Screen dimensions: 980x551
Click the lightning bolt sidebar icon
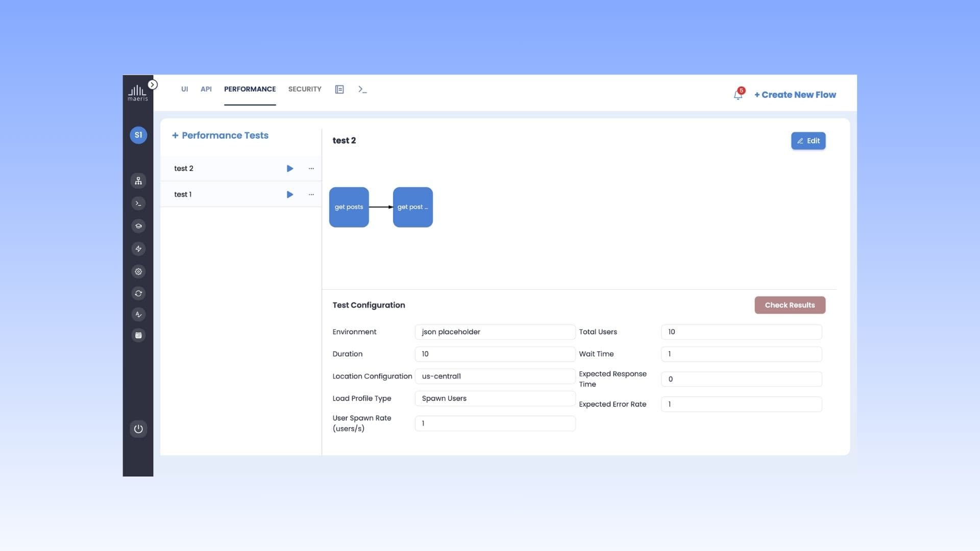pyautogui.click(x=138, y=249)
